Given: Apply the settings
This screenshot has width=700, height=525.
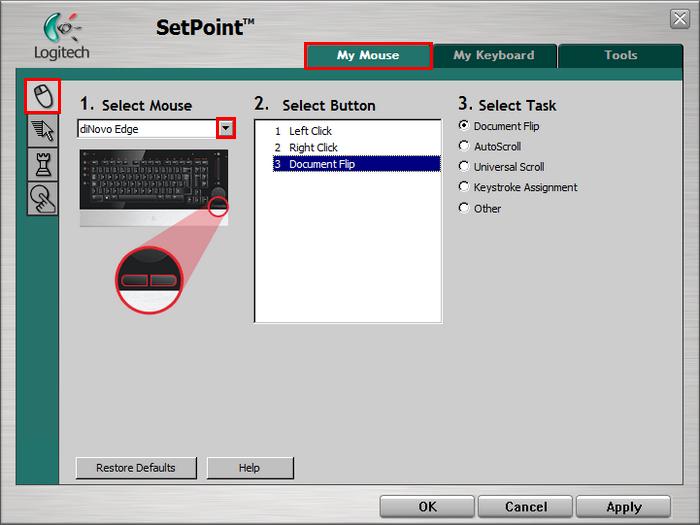Looking at the screenshot, I should [x=624, y=507].
